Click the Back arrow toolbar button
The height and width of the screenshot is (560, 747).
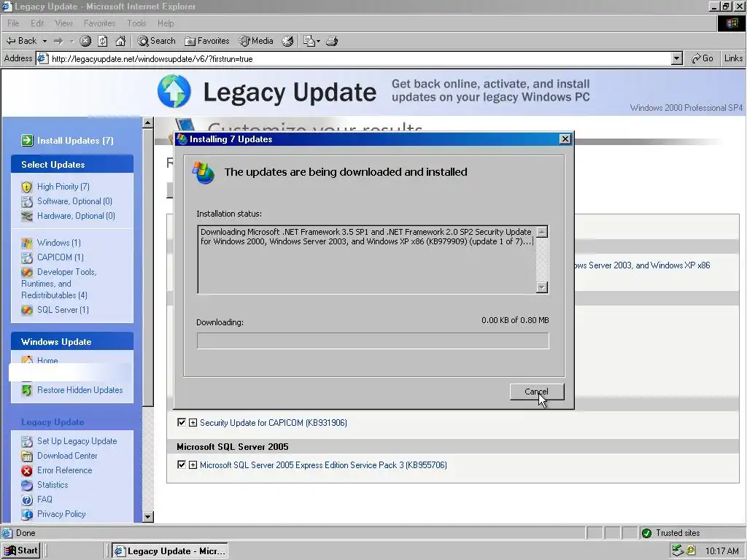coord(21,41)
